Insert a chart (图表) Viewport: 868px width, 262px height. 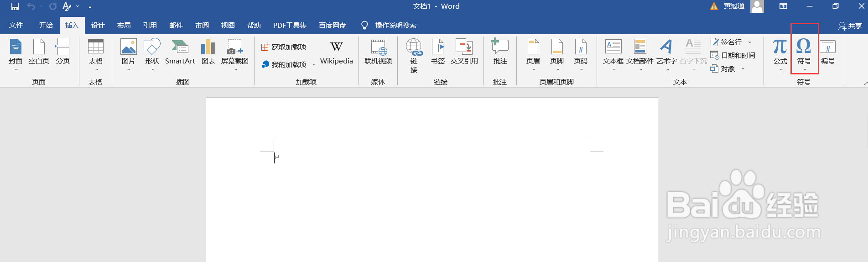coord(208,52)
